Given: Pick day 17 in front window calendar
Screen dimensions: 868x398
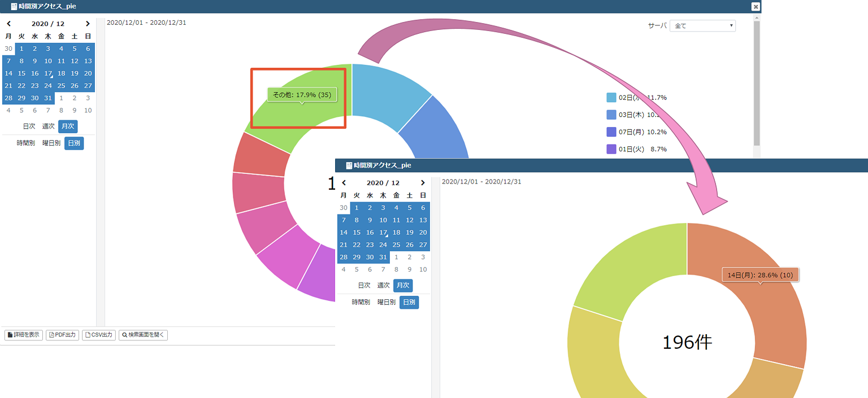Looking at the screenshot, I should point(383,233).
